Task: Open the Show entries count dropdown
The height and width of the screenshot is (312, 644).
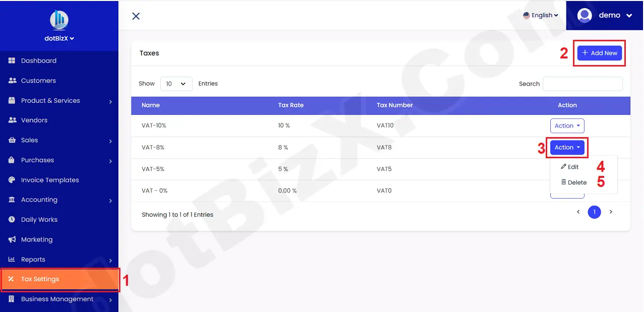Action: coord(176,84)
